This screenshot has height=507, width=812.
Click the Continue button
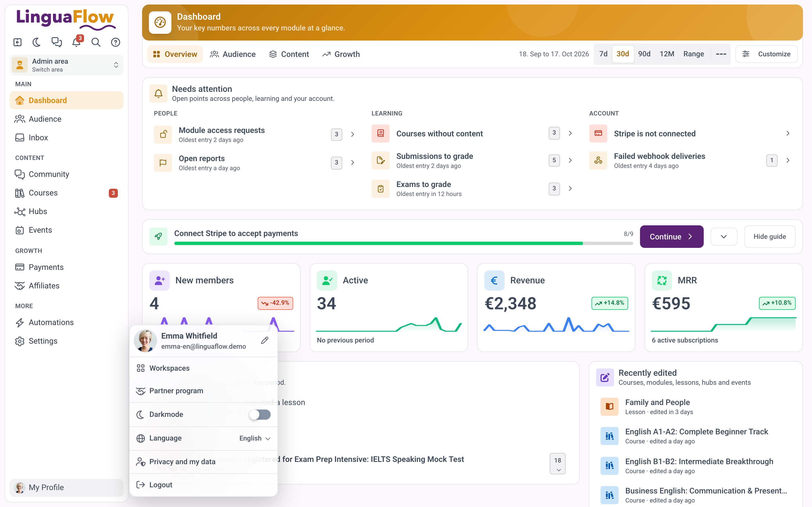click(671, 237)
